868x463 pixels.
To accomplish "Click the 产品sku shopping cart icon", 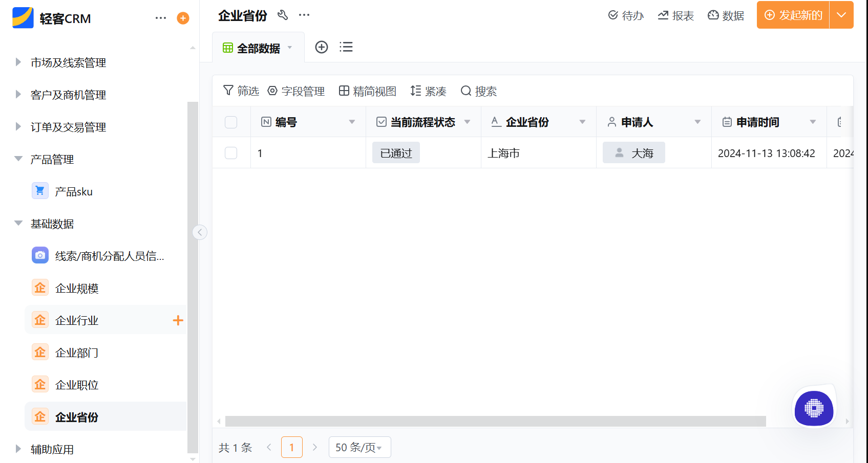I will tap(39, 190).
